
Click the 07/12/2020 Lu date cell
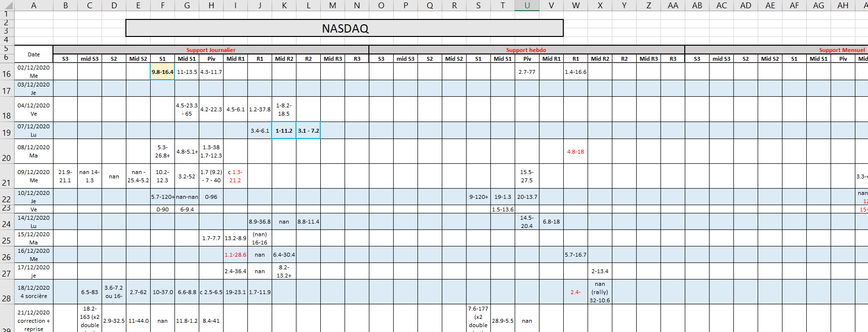[x=34, y=130]
